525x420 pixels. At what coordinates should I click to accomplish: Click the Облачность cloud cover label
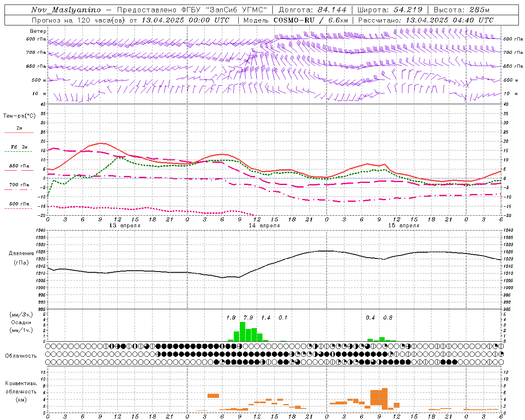[21, 356]
